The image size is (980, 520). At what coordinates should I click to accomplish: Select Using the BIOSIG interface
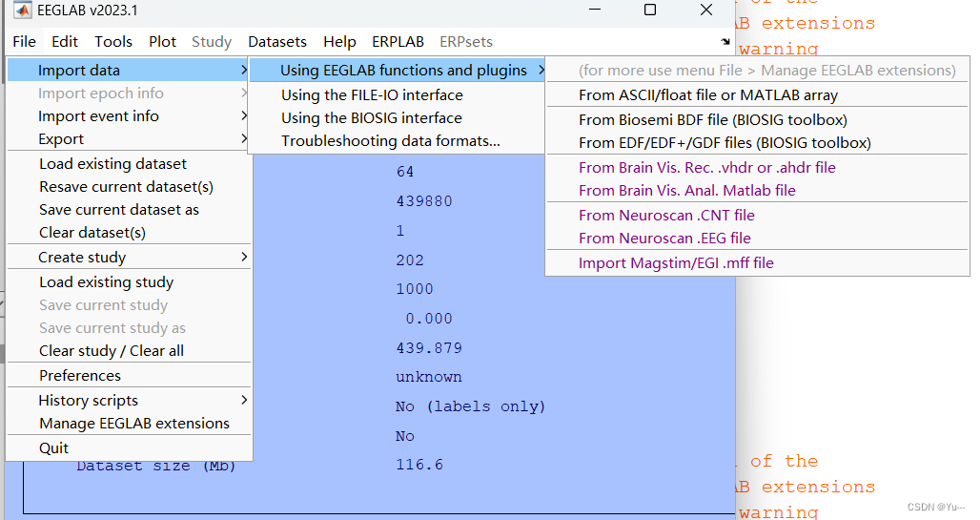(x=398, y=118)
